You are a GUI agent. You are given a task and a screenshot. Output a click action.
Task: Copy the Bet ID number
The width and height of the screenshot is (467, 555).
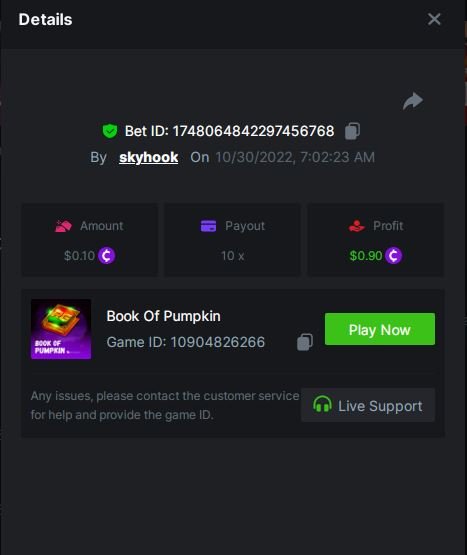coord(352,131)
